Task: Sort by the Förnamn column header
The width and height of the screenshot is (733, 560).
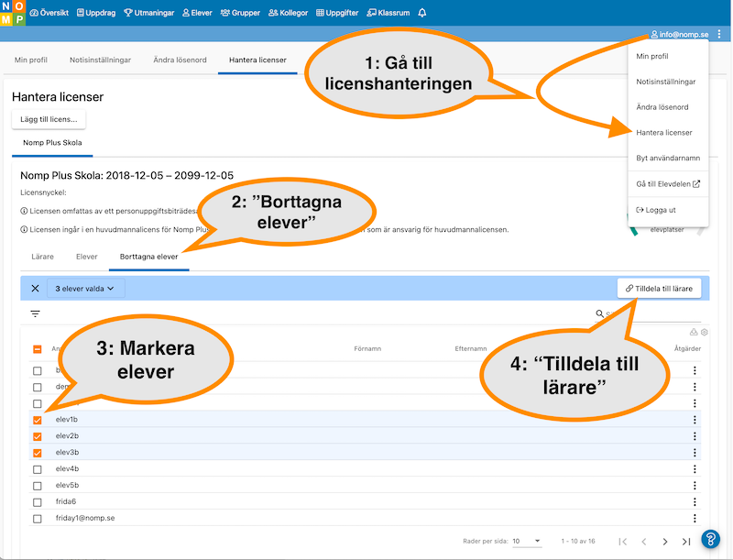Action: 367,348
